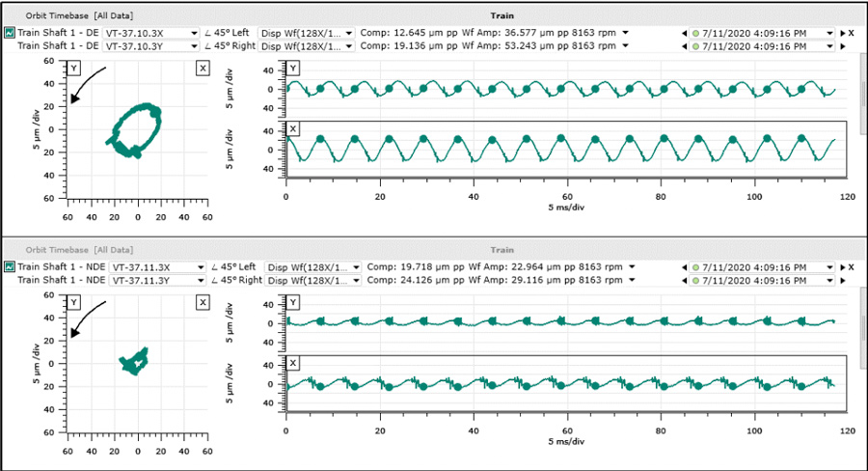Step to previous sample on VT-37.11.3Y row

684,281
